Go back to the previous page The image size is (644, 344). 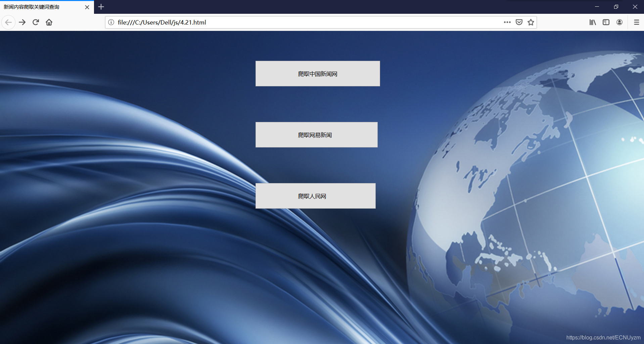pyautogui.click(x=8, y=23)
